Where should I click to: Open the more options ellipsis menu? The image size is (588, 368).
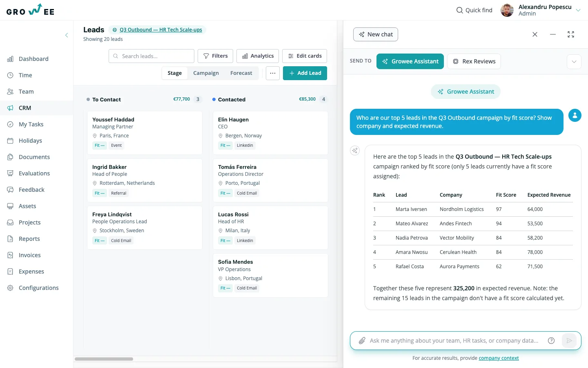[273, 73]
